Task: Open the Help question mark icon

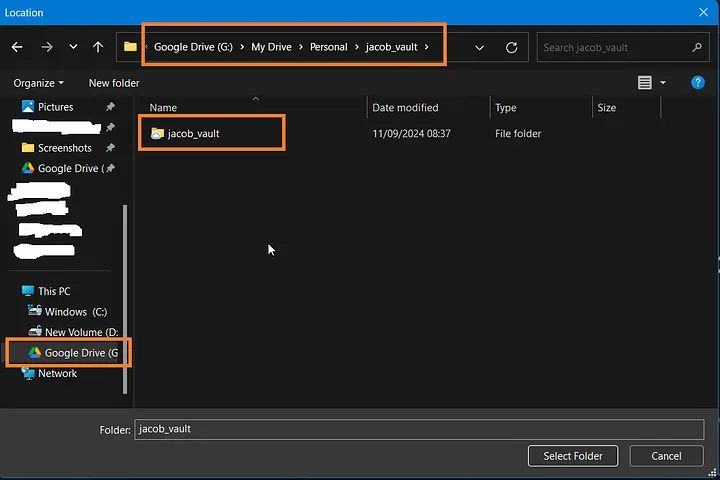Action: (698, 83)
